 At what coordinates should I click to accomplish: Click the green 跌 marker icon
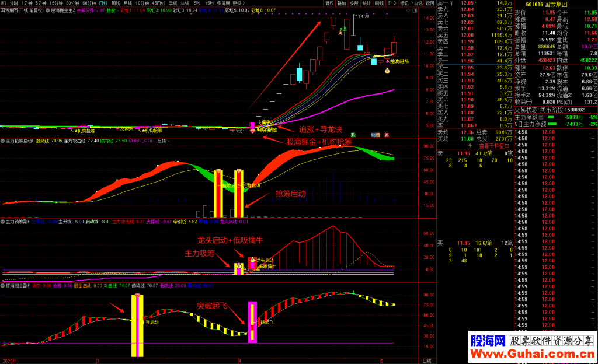(353, 135)
